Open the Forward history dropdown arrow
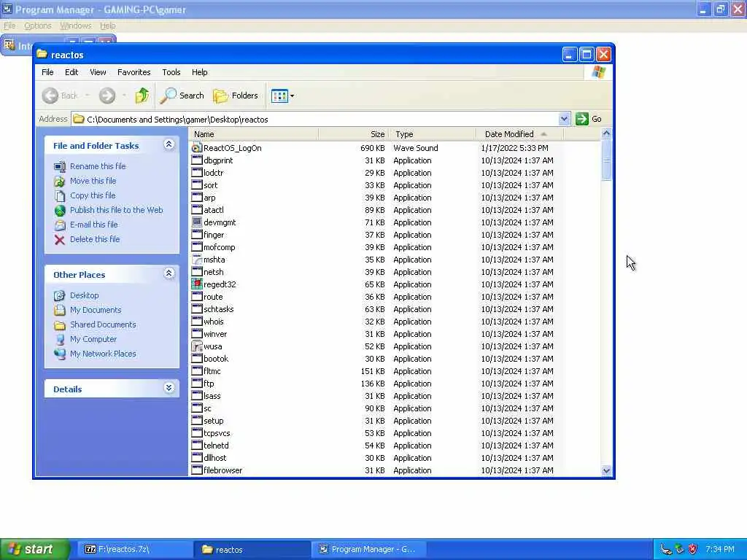Image resolution: width=747 pixels, height=560 pixels. click(124, 96)
